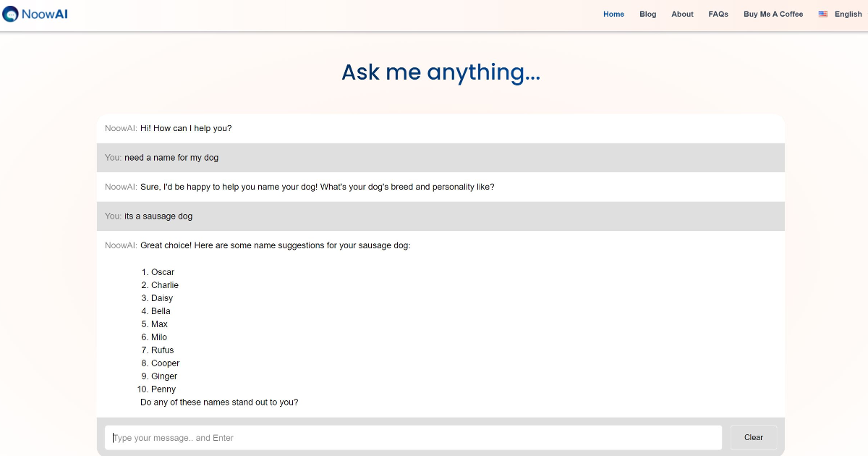Click the Do any names stand out text
The width and height of the screenshot is (868, 456).
pos(219,402)
